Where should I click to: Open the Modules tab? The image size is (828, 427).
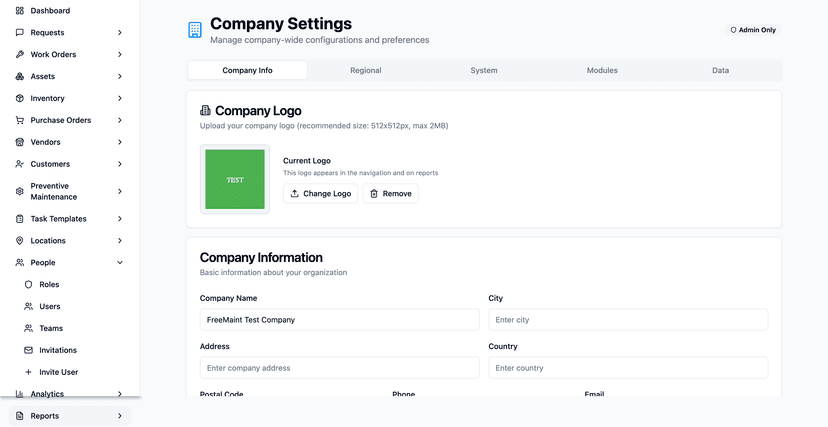tap(603, 70)
